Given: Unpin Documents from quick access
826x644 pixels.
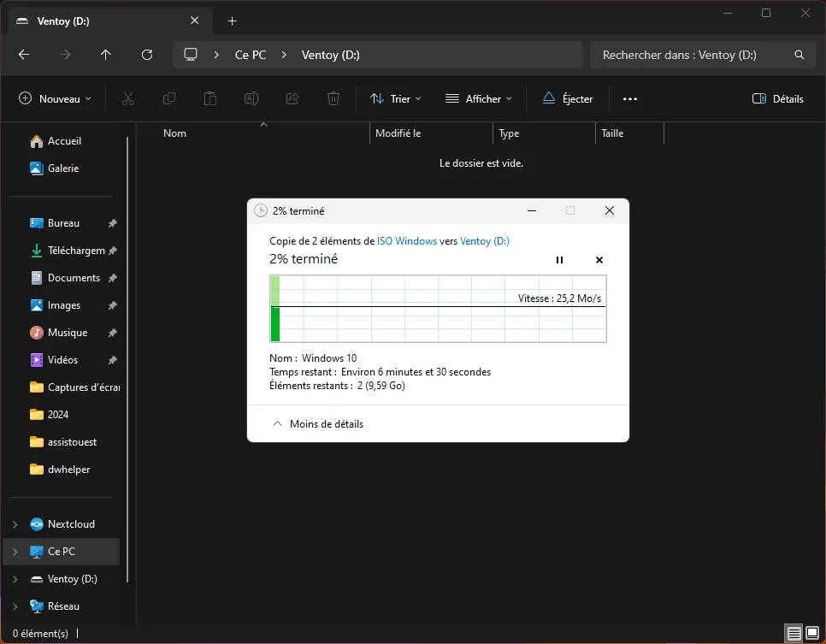Looking at the screenshot, I should [x=112, y=278].
